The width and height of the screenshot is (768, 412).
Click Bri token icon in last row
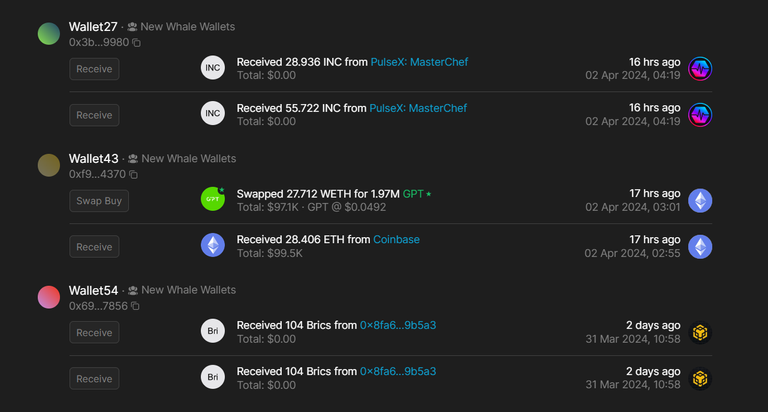point(213,377)
